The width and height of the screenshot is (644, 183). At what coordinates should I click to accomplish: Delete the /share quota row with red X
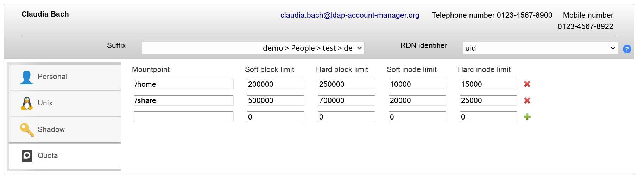coord(527,100)
